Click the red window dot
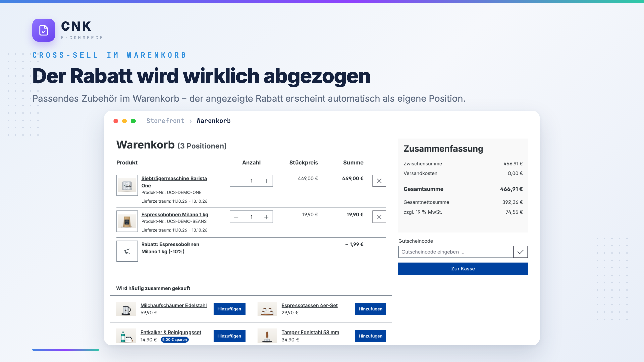Image resolution: width=644 pixels, height=362 pixels. [x=116, y=121]
